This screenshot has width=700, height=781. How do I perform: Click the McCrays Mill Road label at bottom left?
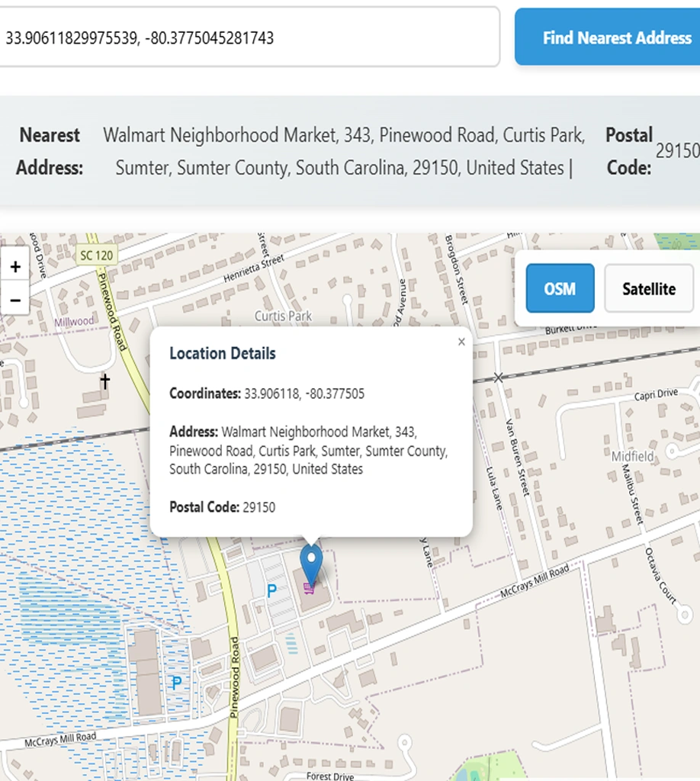click(x=60, y=739)
